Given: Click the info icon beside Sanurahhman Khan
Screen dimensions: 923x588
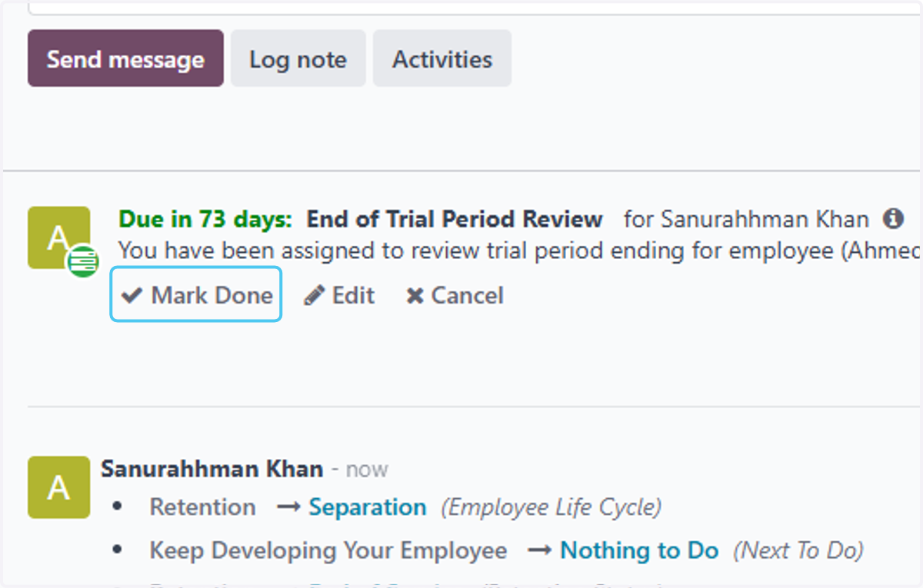Looking at the screenshot, I should click(x=893, y=219).
